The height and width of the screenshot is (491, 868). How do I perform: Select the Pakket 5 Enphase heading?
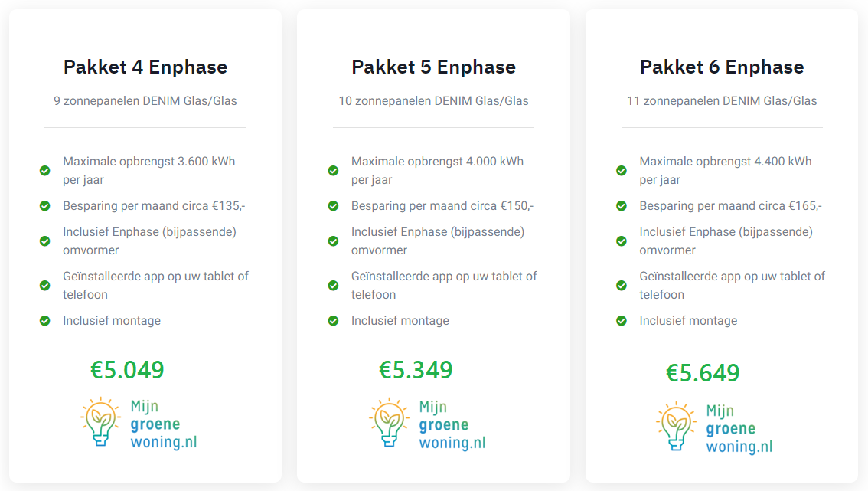(434, 67)
